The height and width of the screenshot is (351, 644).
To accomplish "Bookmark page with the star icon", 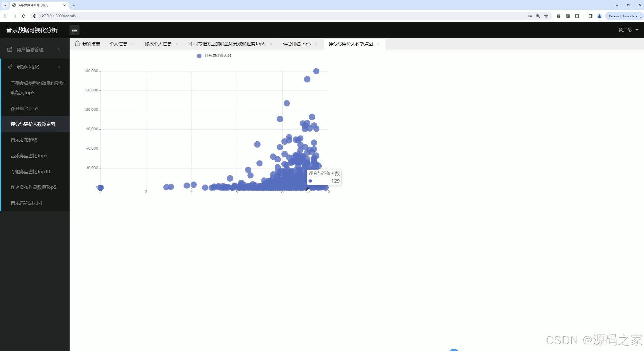I will pos(546,16).
